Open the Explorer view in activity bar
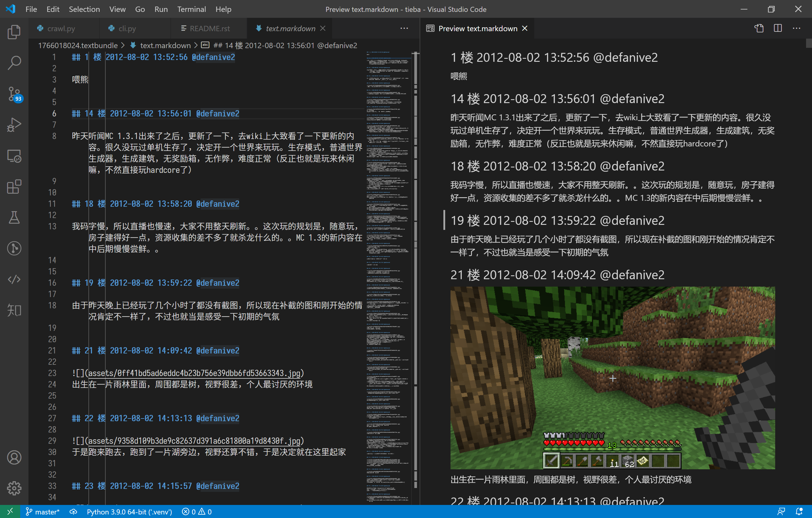Viewport: 812px width, 518px height. pos(14,32)
